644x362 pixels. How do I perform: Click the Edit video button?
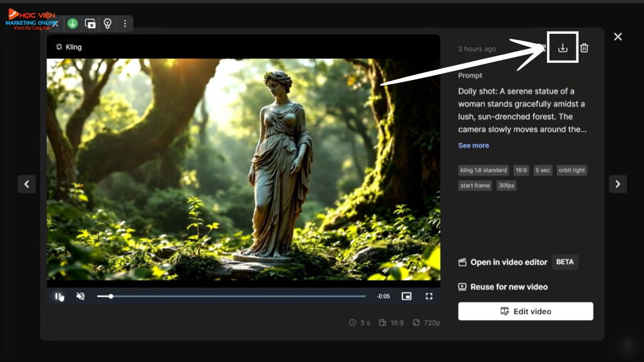click(x=525, y=311)
